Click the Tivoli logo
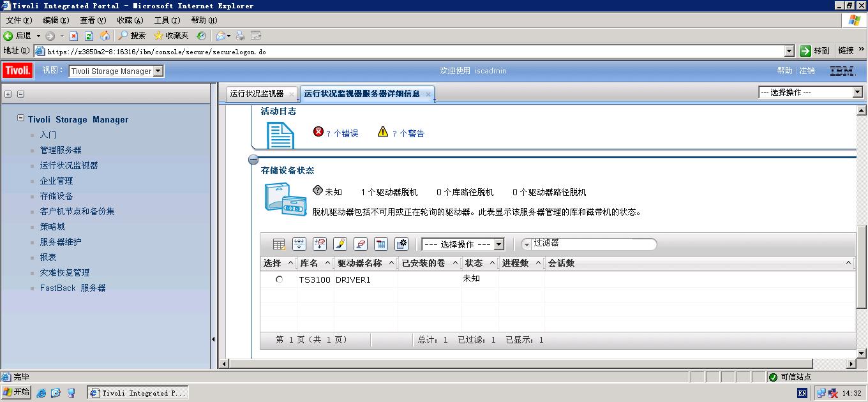The width and height of the screenshot is (868, 402). (17, 70)
